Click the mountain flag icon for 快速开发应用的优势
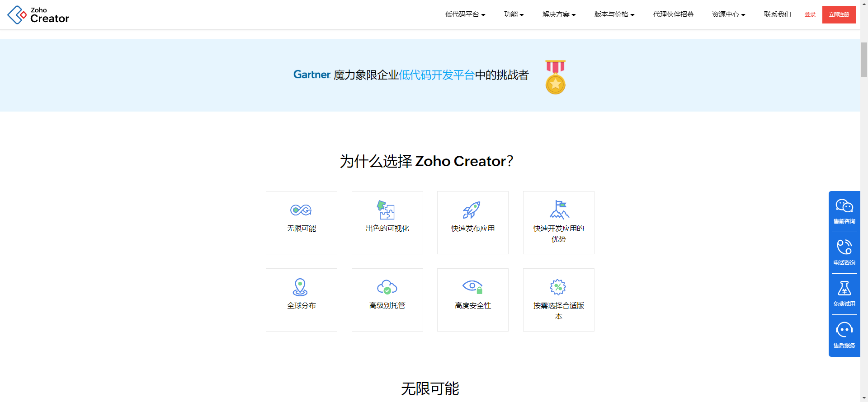868x402 pixels. click(x=559, y=210)
